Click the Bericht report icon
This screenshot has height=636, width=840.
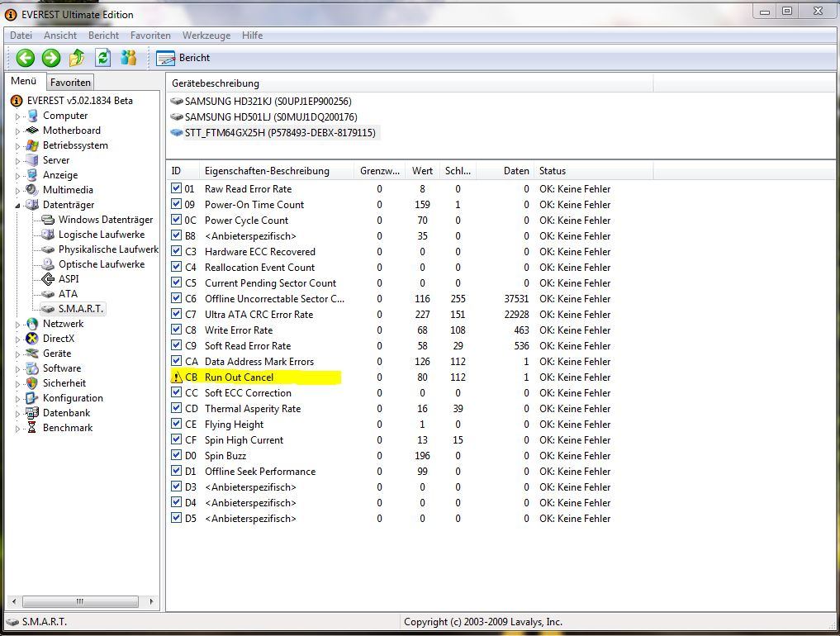(165, 58)
